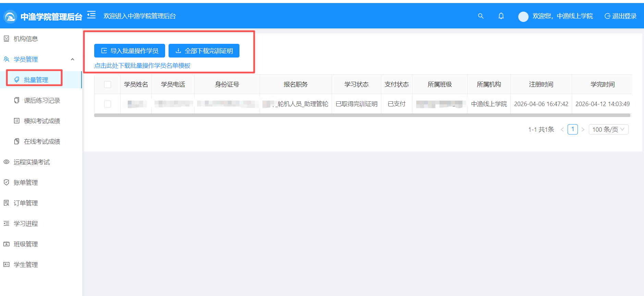This screenshot has height=296, width=644.
Task: Click the 欢迎您, 中渔线上学院 username
Action: click(x=562, y=16)
